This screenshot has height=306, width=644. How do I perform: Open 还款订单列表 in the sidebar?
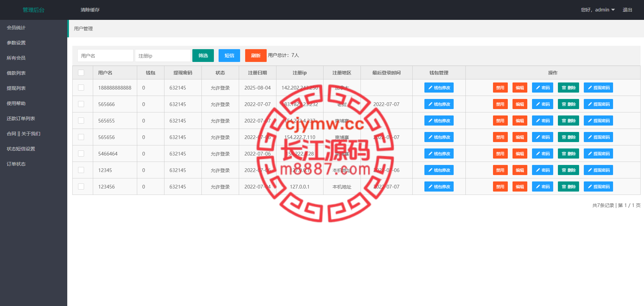pos(34,118)
